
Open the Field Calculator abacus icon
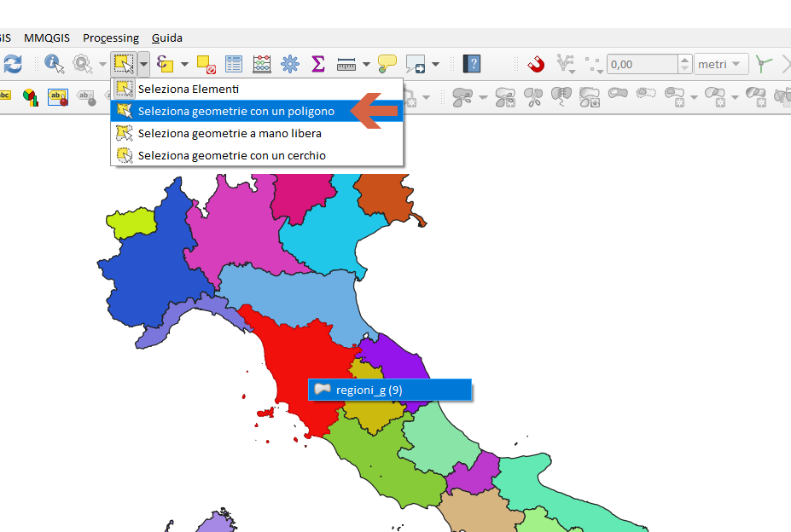click(x=262, y=64)
